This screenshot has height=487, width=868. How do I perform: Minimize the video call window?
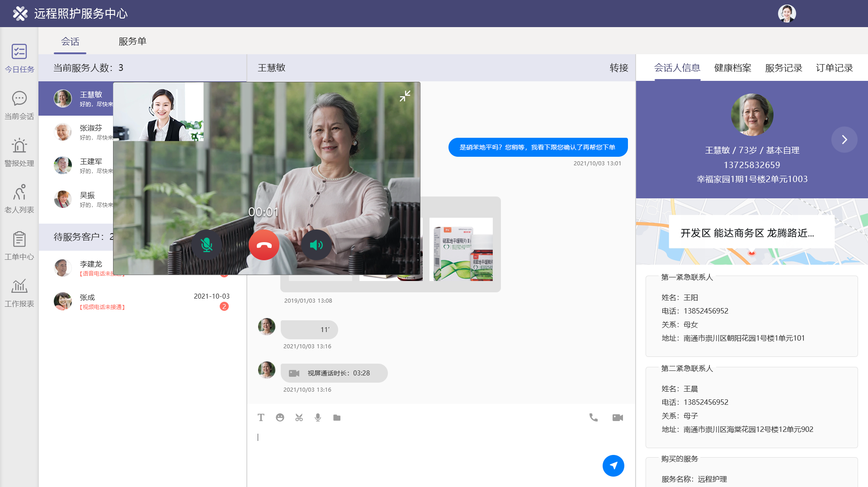pos(405,96)
